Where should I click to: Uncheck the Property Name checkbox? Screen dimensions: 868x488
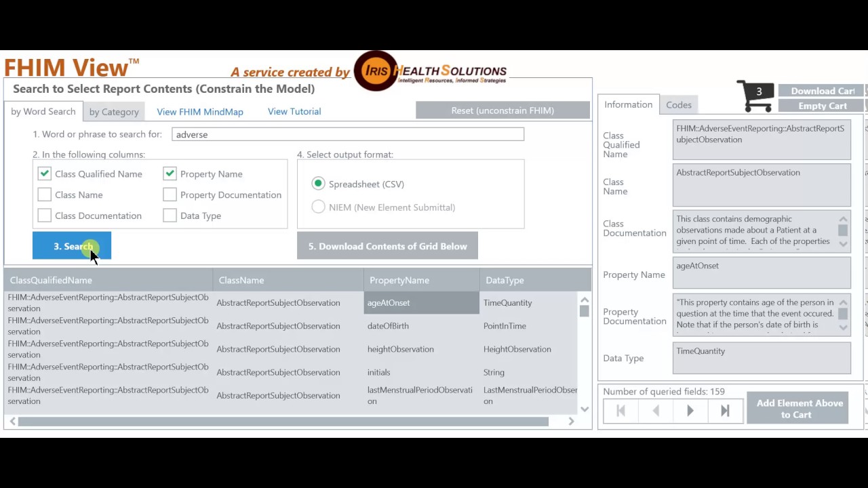[x=170, y=174]
